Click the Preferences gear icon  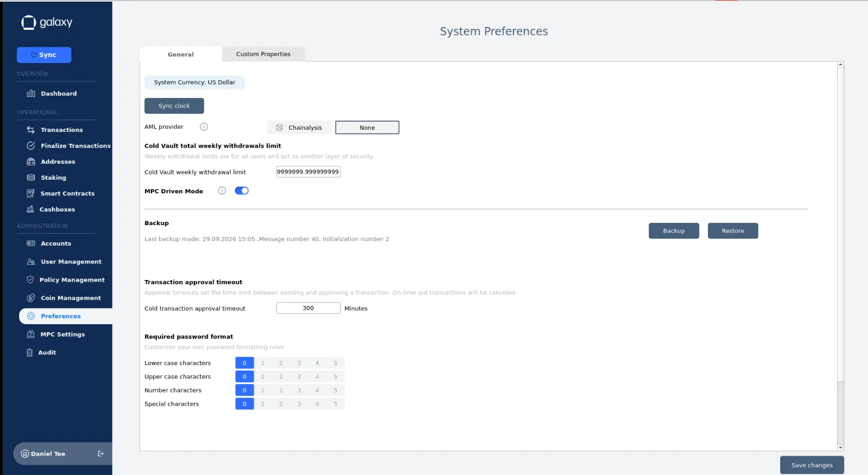[x=31, y=316]
